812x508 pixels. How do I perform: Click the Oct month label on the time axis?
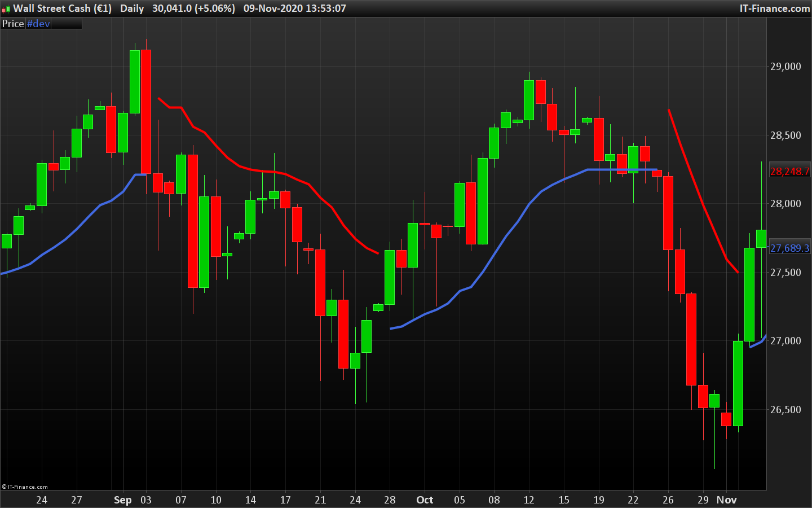[425, 500]
